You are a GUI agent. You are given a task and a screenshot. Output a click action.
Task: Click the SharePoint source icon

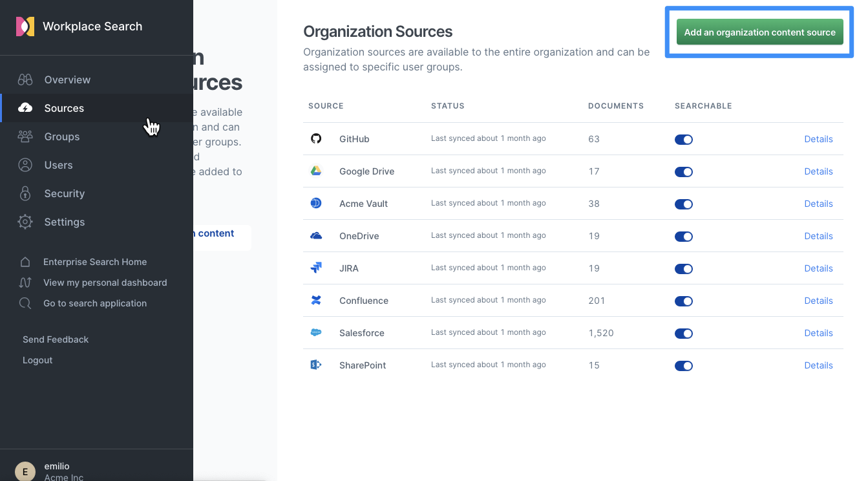coord(316,365)
